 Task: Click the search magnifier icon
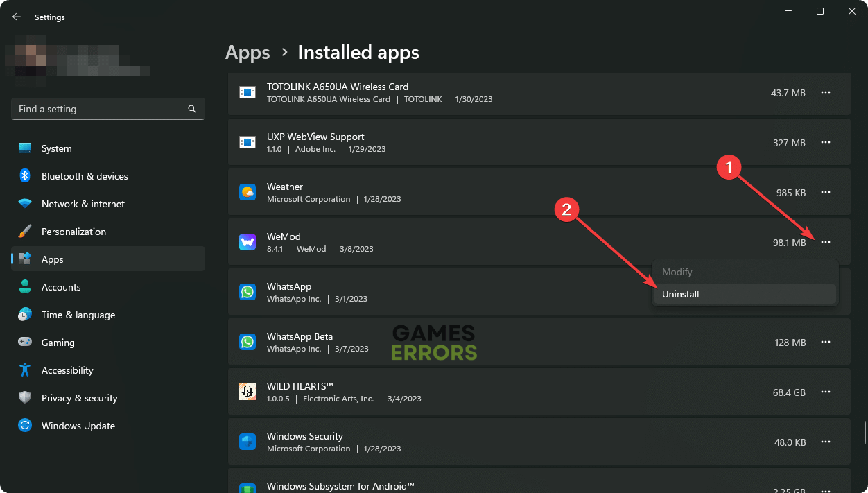pos(192,109)
